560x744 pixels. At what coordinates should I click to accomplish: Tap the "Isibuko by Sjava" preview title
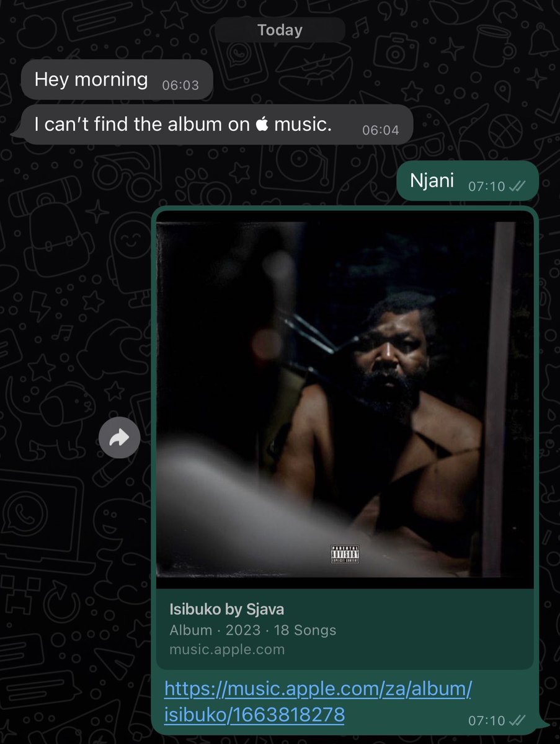pyautogui.click(x=226, y=609)
